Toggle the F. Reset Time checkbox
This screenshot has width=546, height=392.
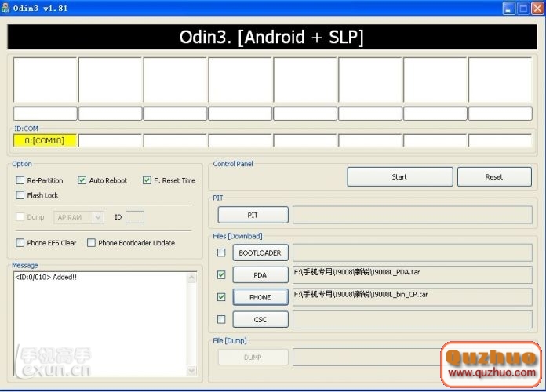pos(147,180)
